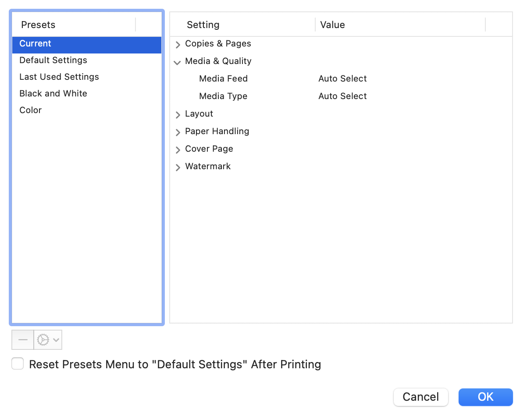Click the Media Type Auto Select value
Image resolution: width=527 pixels, height=420 pixels.
[342, 96]
